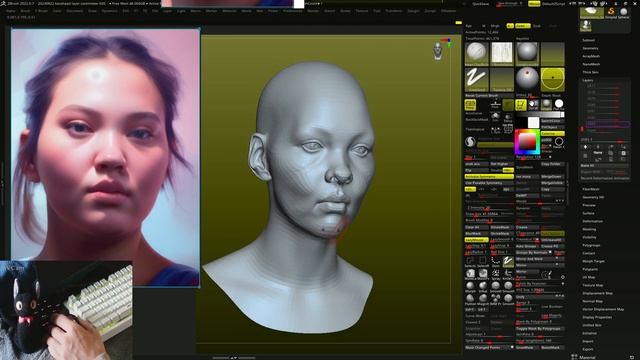Expand the Deformation subpalette
The height and width of the screenshot is (360, 640).
(x=592, y=221)
